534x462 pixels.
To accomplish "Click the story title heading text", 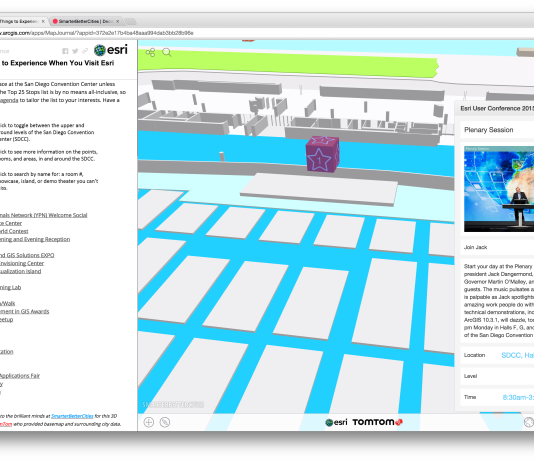I will click(58, 63).
